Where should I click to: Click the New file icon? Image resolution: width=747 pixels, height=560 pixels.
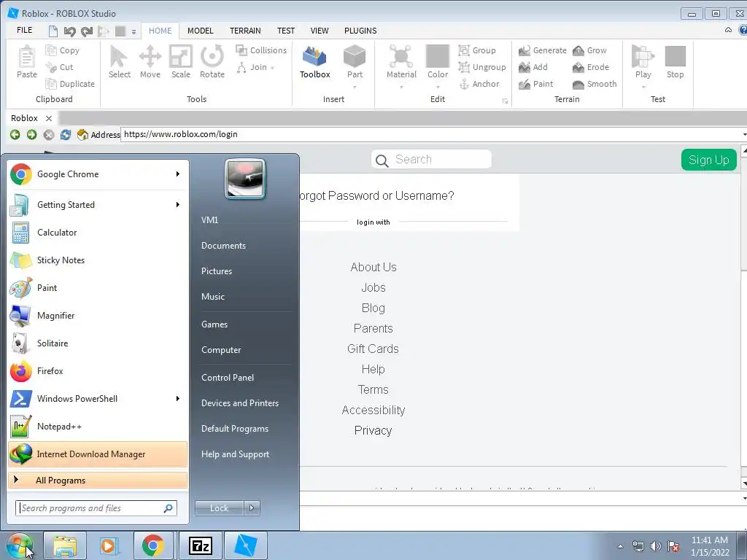[53, 31]
